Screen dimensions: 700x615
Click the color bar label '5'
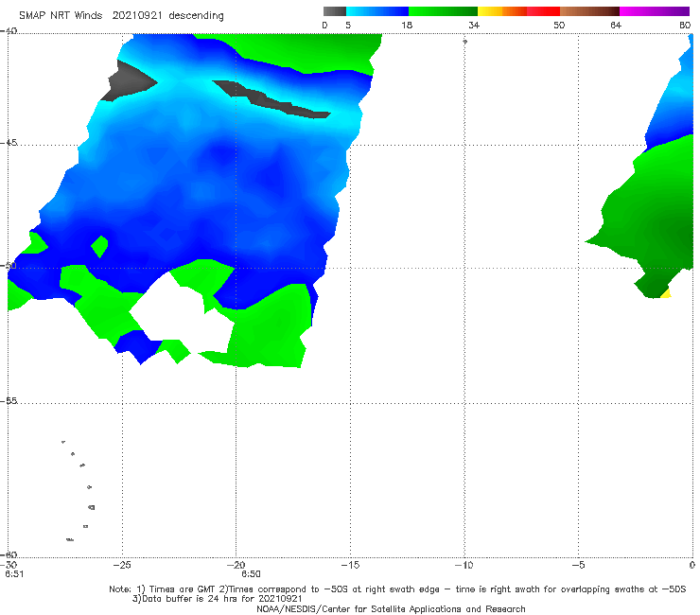pyautogui.click(x=348, y=25)
